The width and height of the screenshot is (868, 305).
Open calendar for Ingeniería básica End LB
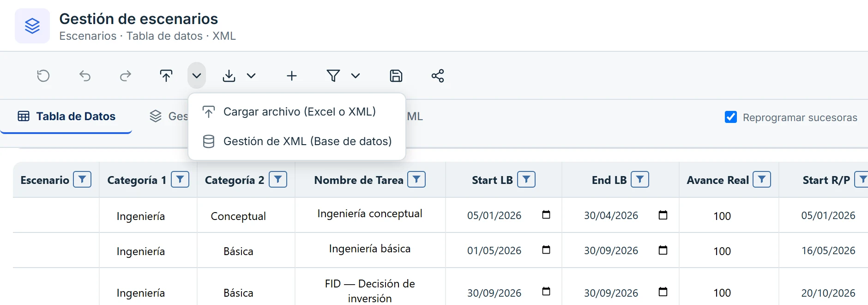point(663,250)
